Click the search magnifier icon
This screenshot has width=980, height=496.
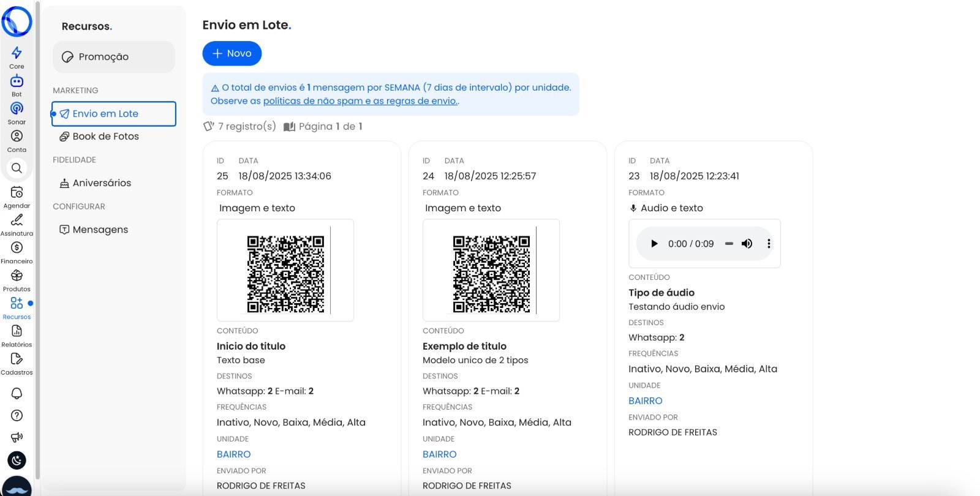tap(17, 168)
